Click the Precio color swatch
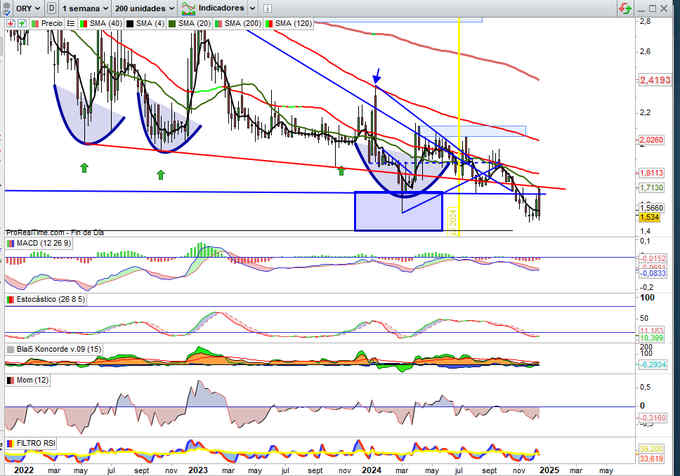This screenshot has width=680, height=476. click(36, 23)
